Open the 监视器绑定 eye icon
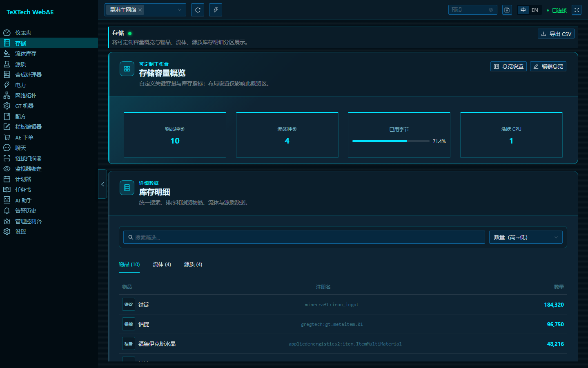 [x=7, y=169]
